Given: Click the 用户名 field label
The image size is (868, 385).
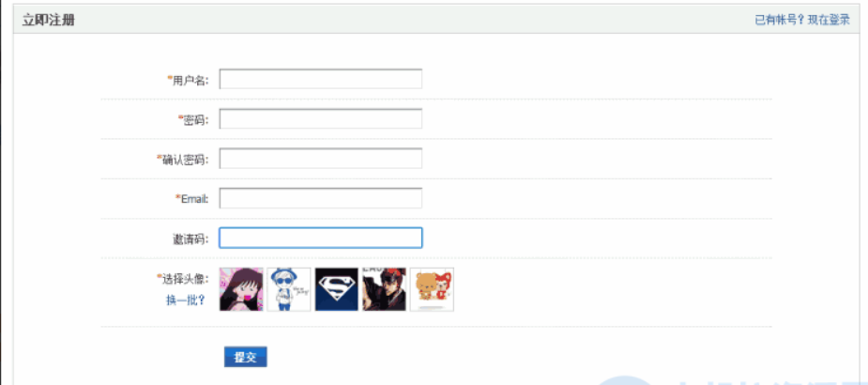Looking at the screenshot, I should tap(190, 81).
